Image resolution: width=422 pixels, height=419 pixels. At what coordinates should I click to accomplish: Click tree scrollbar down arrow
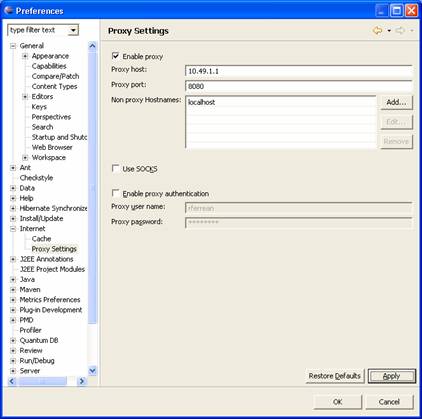pyautogui.click(x=92, y=370)
